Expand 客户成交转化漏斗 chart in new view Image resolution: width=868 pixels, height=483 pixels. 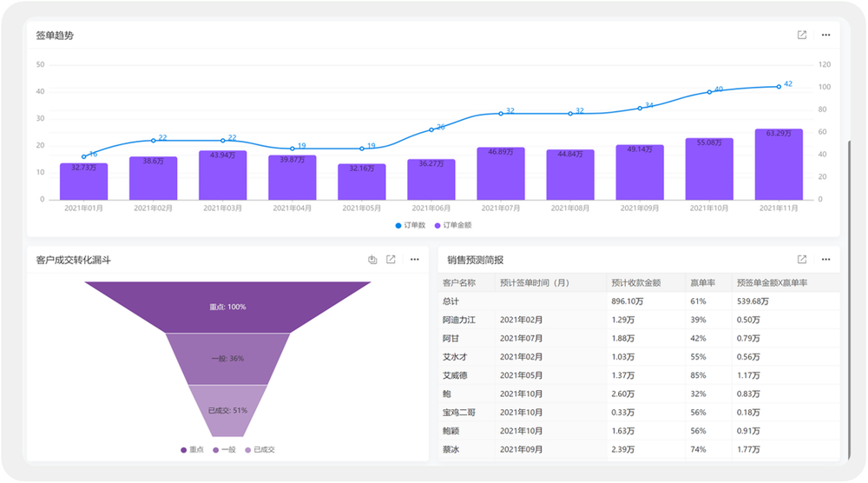coord(391,260)
